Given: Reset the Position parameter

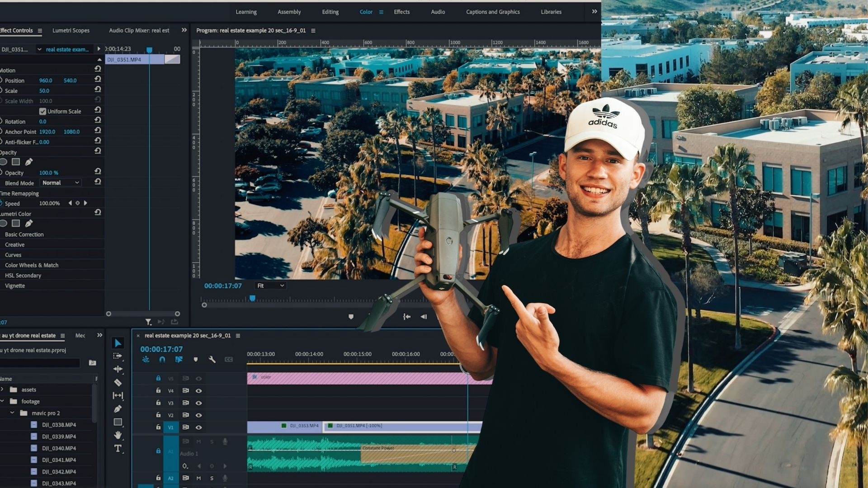Looking at the screenshot, I should [98, 79].
